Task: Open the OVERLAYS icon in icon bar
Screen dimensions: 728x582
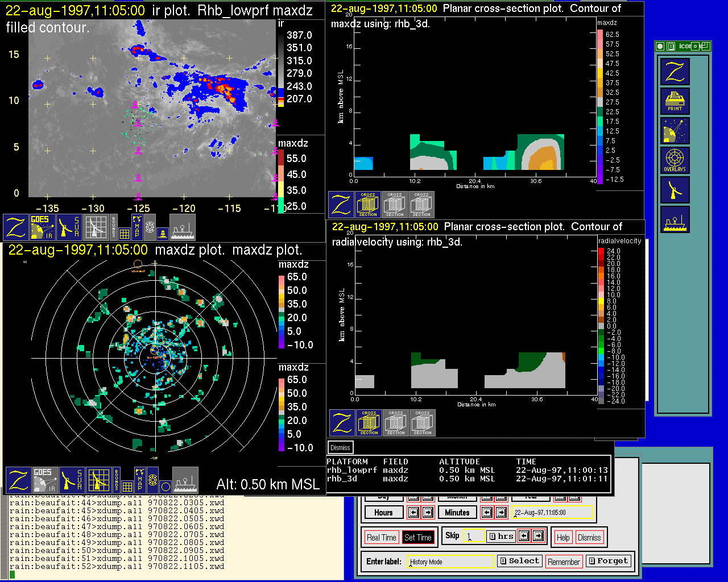Action: (x=675, y=160)
